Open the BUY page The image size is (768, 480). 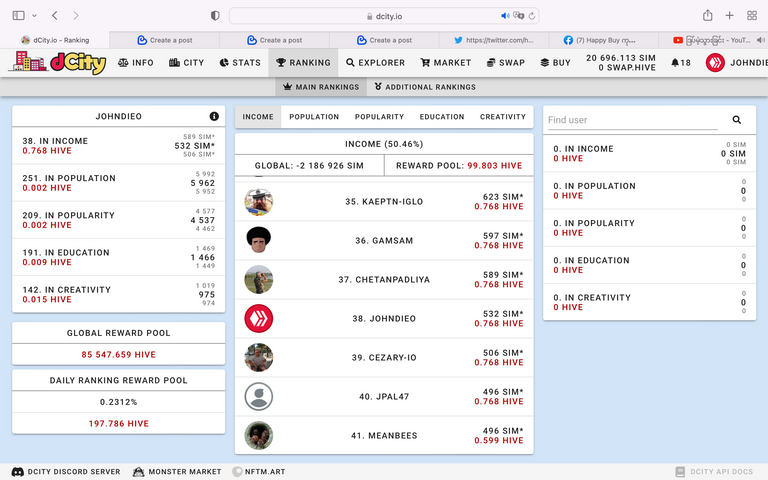click(x=555, y=63)
